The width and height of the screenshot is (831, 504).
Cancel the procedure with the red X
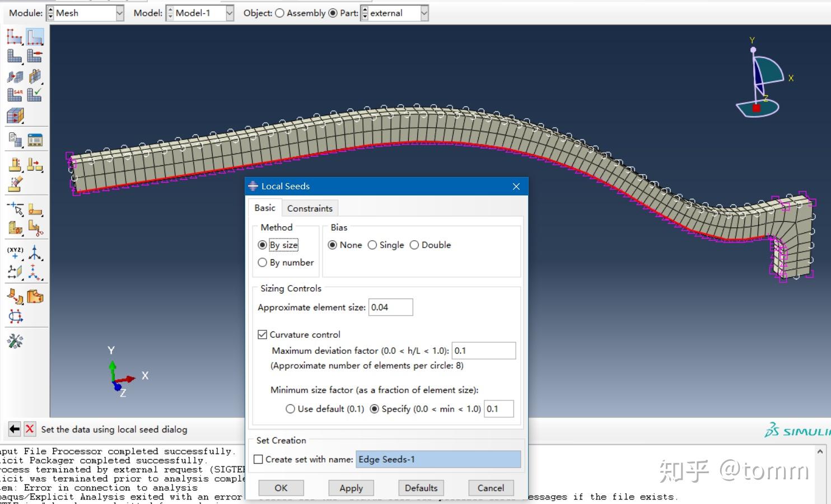pyautogui.click(x=30, y=429)
